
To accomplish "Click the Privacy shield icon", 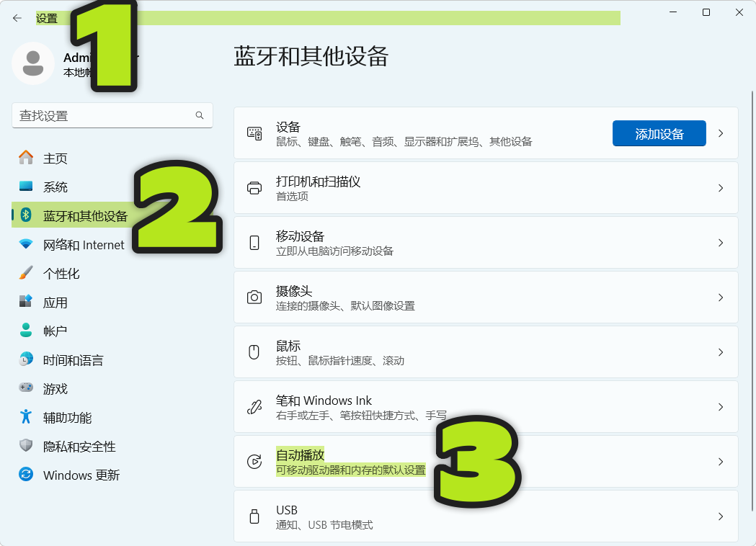I will [26, 446].
